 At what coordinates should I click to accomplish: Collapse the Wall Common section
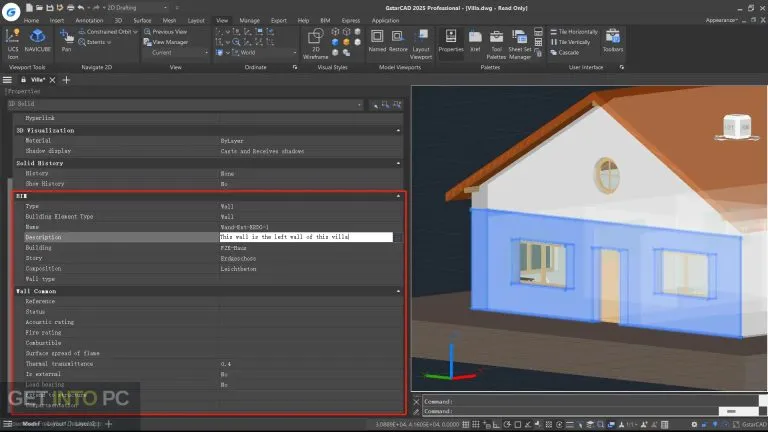click(x=398, y=291)
